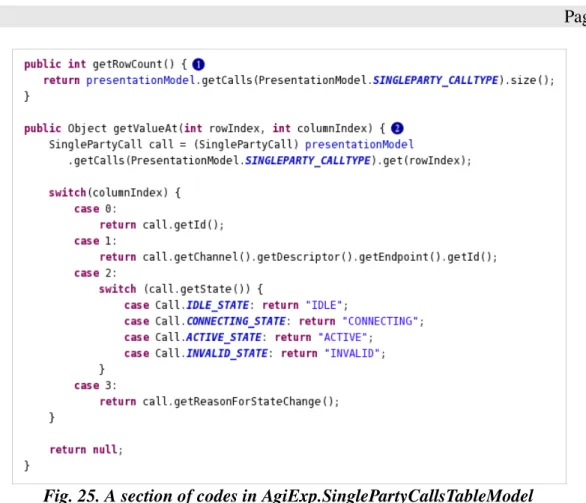Click "SinglePartyCall call =" declaration text
The width and height of the screenshot is (586, 503).
pyautogui.click(x=117, y=145)
